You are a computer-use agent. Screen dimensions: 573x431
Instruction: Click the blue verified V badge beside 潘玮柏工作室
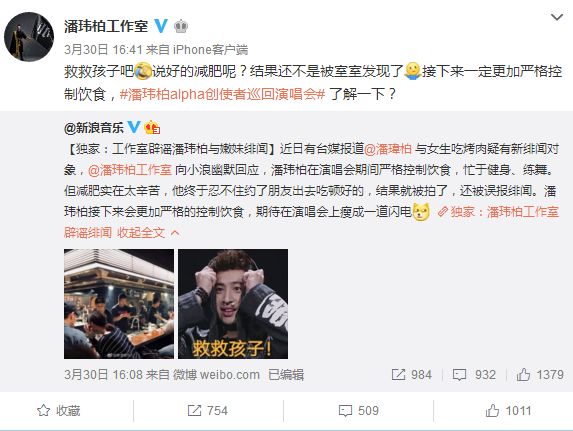160,26
